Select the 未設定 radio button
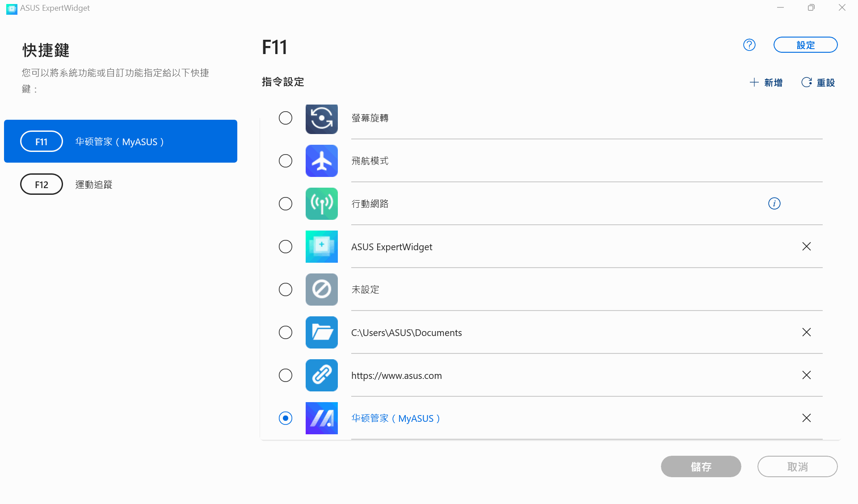Viewport: 858px width, 504px height. coord(286,290)
